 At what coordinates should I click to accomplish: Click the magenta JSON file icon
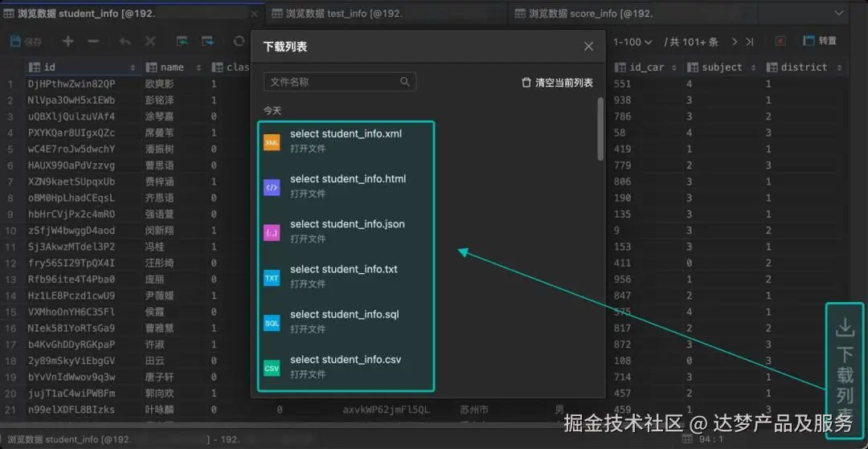click(x=272, y=234)
